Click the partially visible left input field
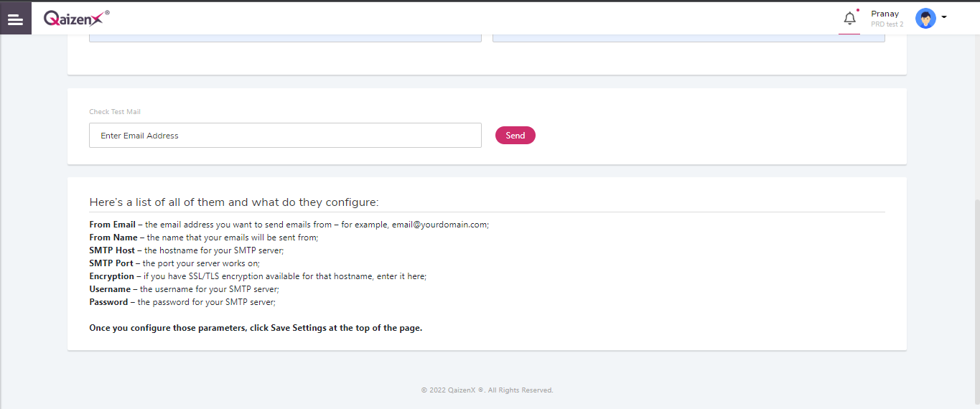Viewport: 980px width, 409px height. 285,37
